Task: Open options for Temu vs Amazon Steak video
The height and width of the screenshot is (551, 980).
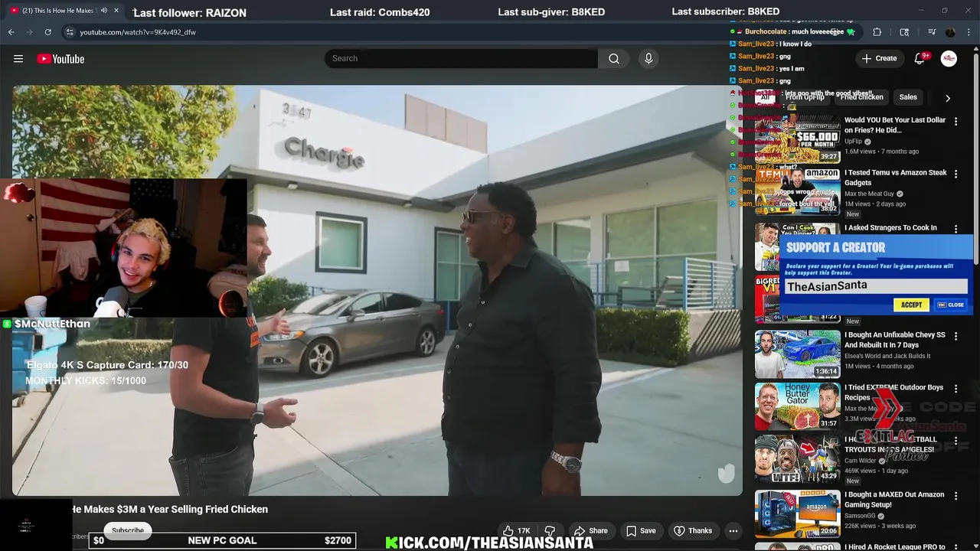Action: pos(955,174)
